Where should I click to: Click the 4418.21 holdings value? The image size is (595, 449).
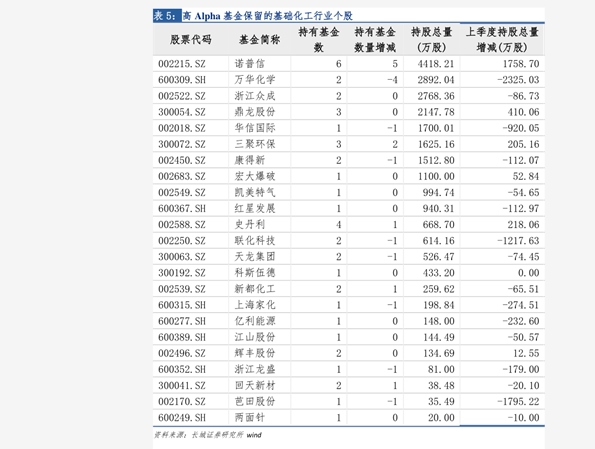click(x=436, y=64)
